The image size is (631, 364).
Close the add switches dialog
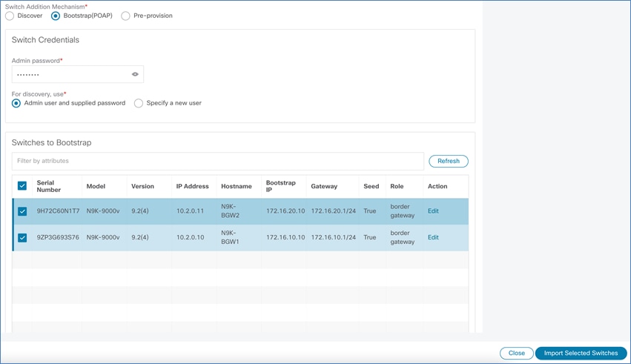(x=516, y=353)
